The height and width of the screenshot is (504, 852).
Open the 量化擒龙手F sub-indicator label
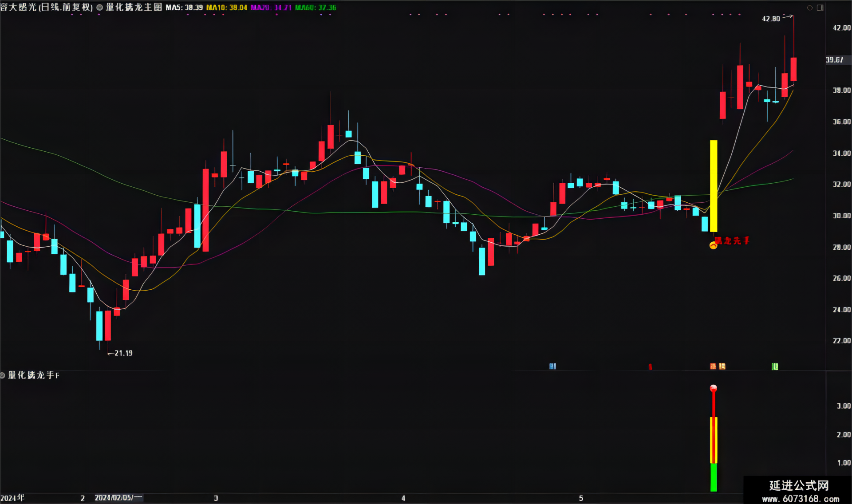(34, 375)
